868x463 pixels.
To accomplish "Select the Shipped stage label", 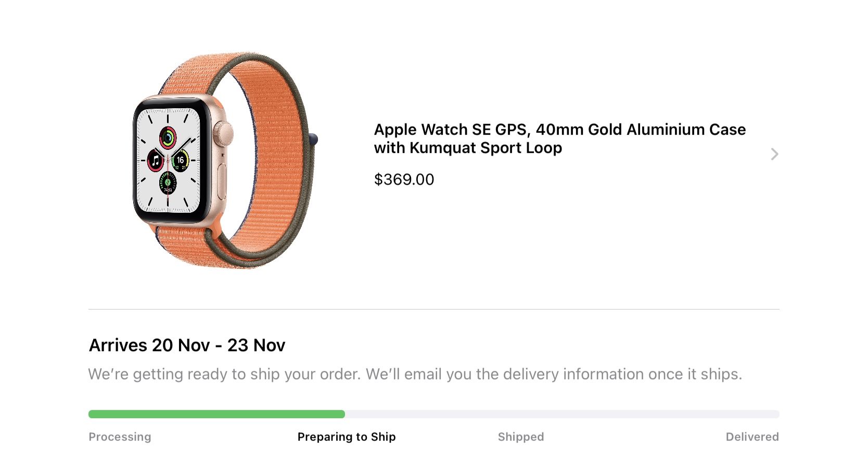I will pos(521,437).
